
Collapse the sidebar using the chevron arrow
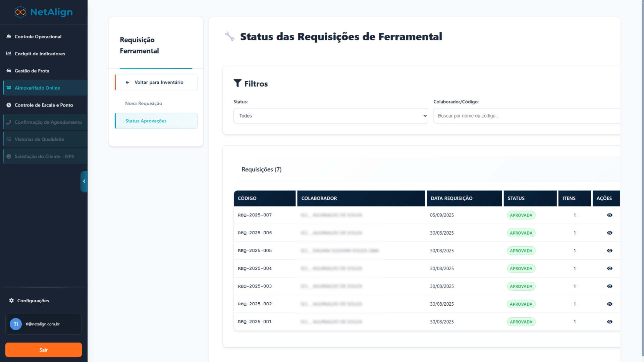tap(84, 181)
